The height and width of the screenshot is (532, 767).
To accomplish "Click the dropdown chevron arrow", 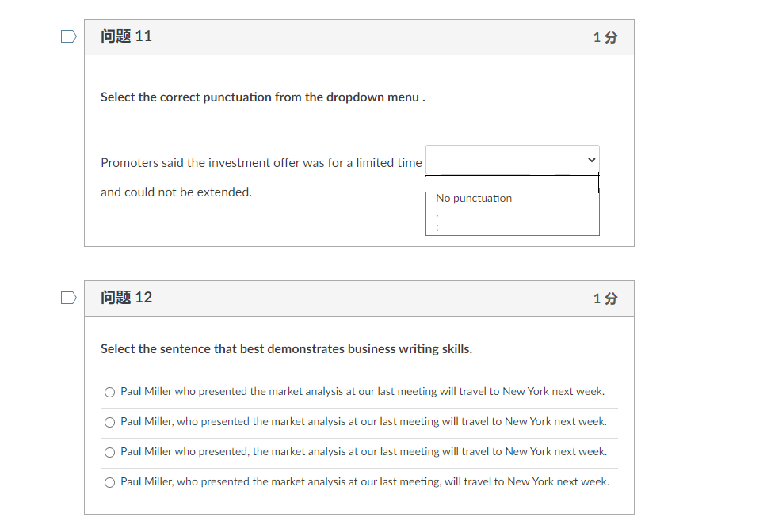I will coord(590,159).
